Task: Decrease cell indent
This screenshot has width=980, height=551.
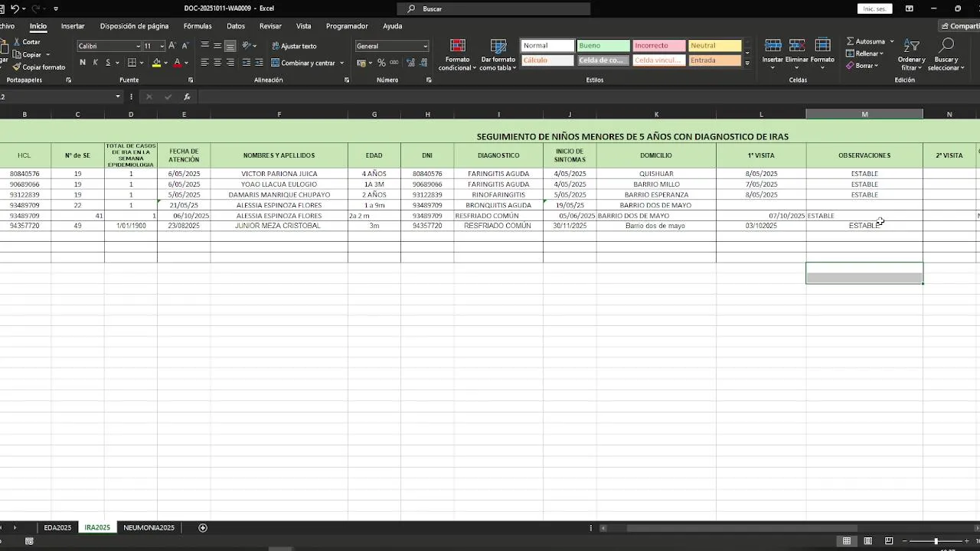Action: pos(247,63)
